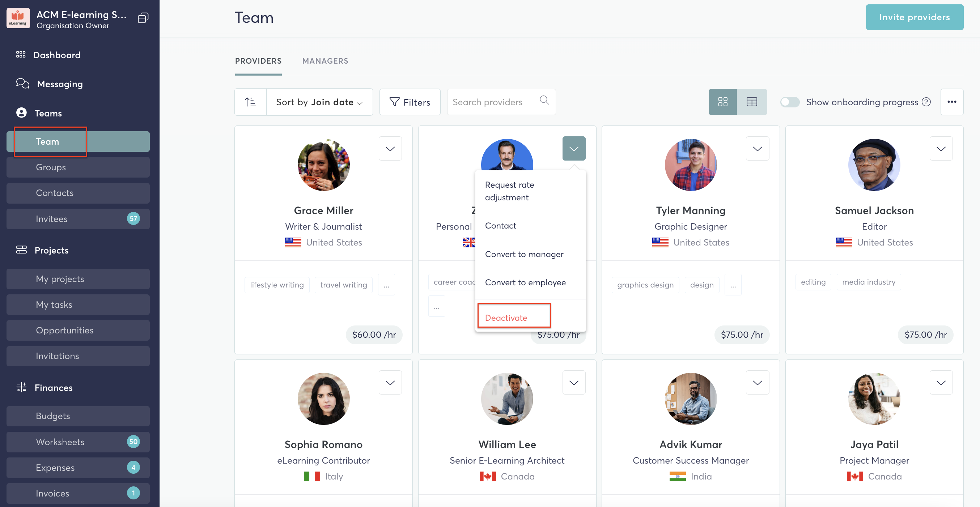The width and height of the screenshot is (980, 507).
Task: Switch to the Managers tab
Action: 325,61
